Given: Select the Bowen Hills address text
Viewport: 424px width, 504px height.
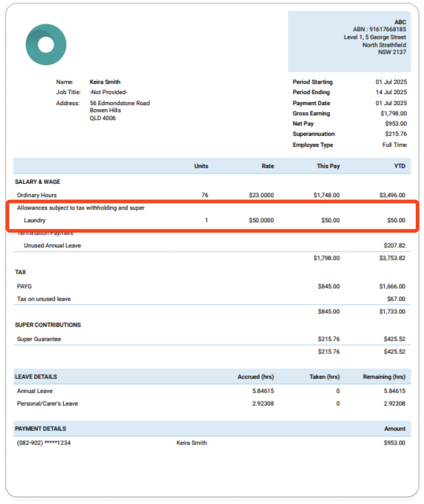Looking at the screenshot, I should [x=105, y=110].
